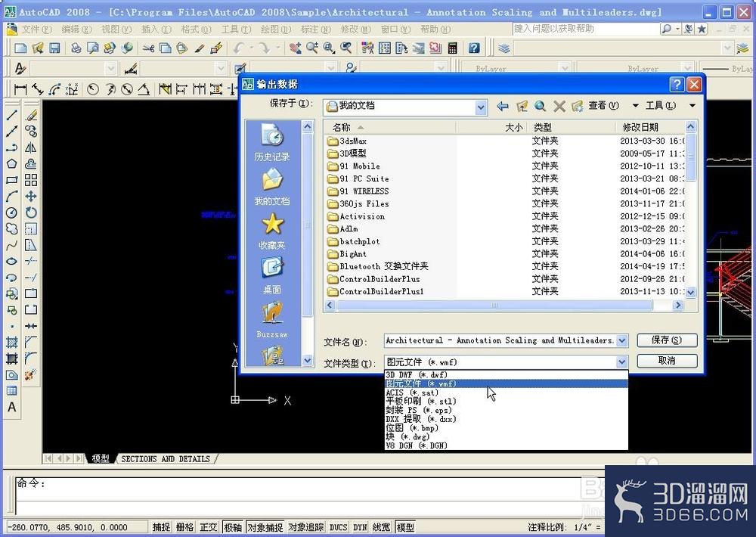The width and height of the screenshot is (756, 537).
Task: Click the Help question mark toolbar icon
Action: [474, 48]
